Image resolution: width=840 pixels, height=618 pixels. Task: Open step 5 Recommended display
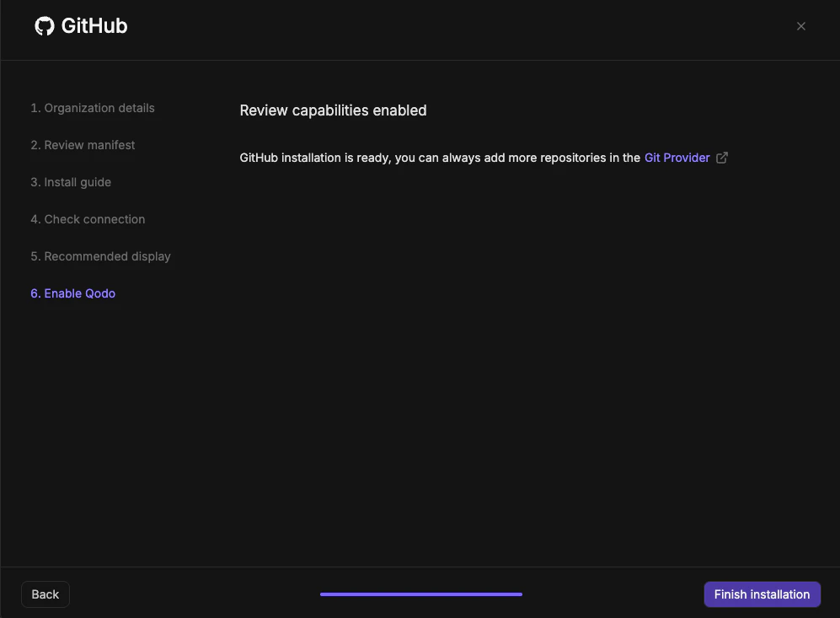pos(100,256)
